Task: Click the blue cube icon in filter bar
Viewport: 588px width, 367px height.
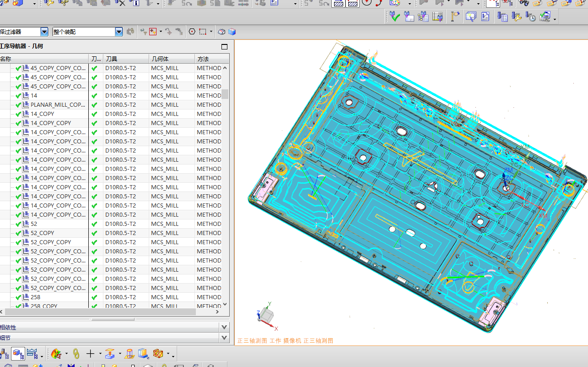Action: pos(232,32)
